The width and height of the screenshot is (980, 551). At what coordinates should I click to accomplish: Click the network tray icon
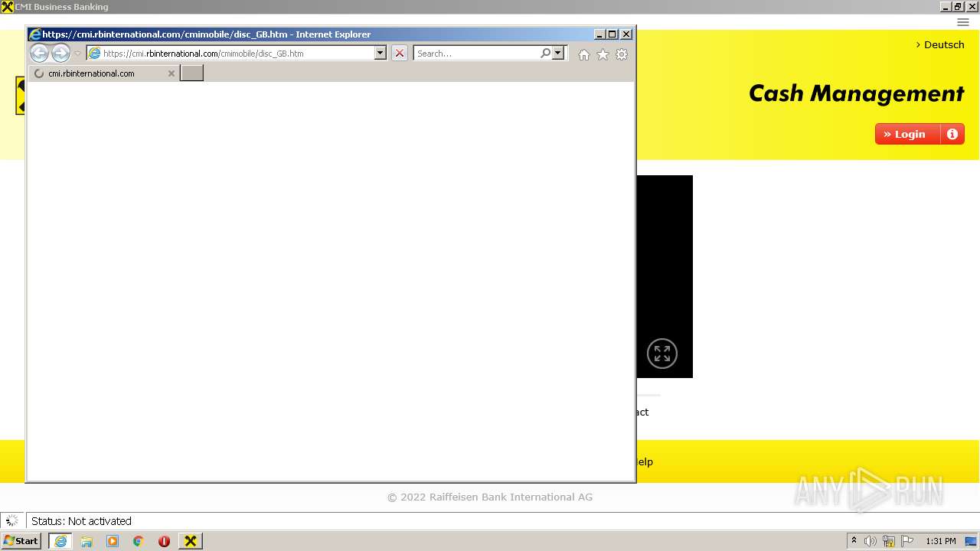pos(889,541)
